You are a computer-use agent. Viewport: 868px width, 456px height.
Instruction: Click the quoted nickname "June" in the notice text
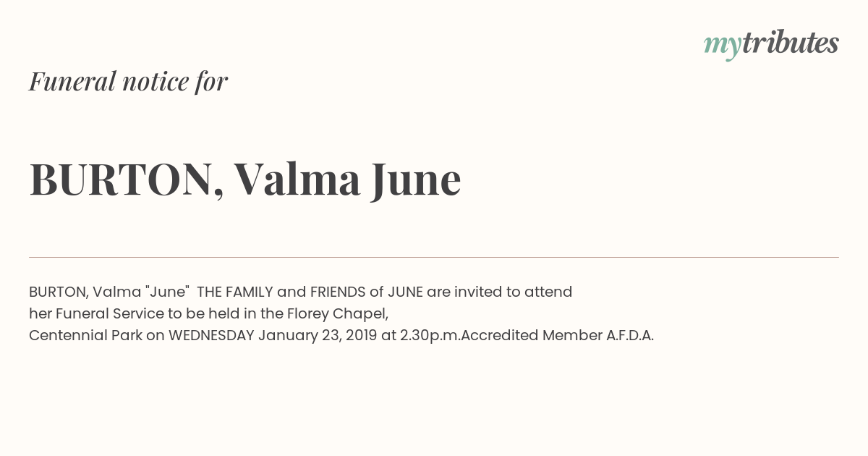coord(168,292)
